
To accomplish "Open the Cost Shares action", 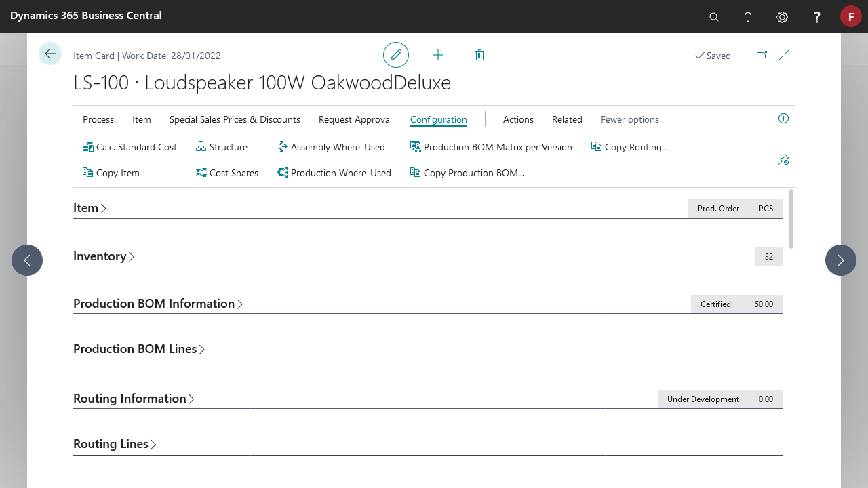I will (x=227, y=173).
